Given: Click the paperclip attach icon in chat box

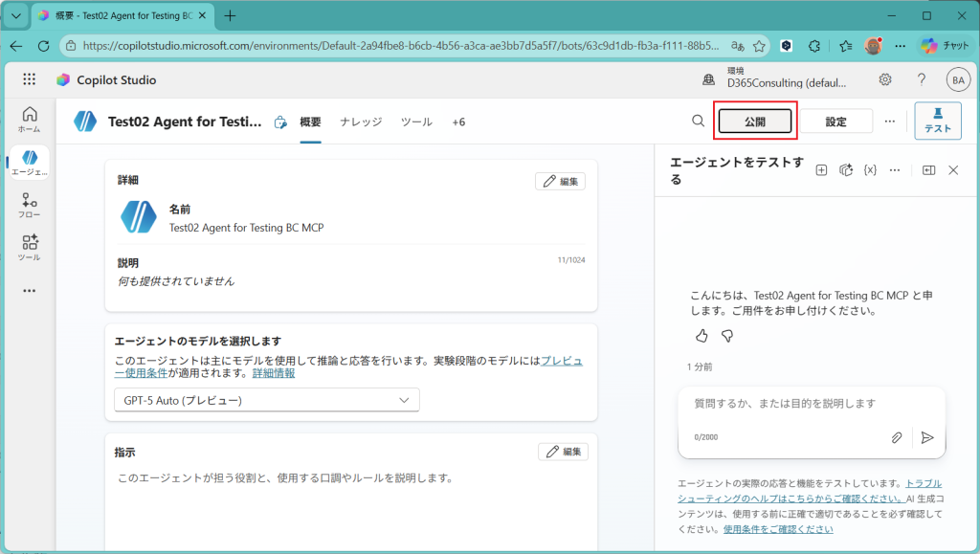Looking at the screenshot, I should pyautogui.click(x=897, y=437).
